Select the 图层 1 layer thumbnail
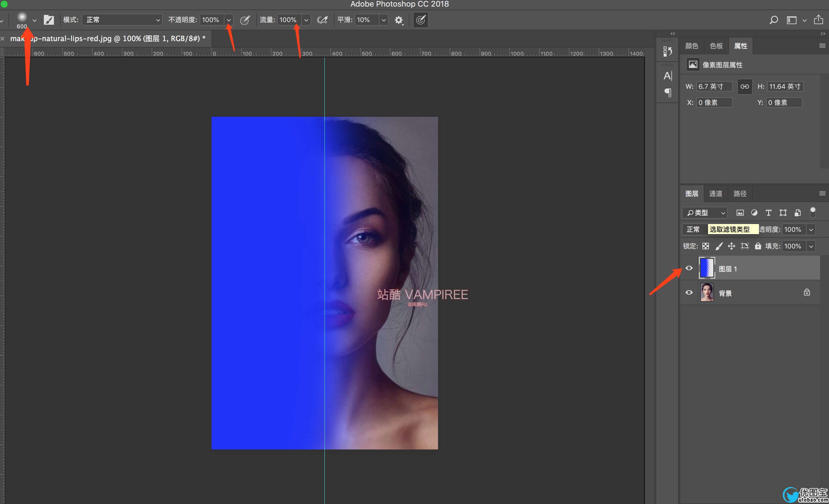This screenshot has width=829, height=504. tap(707, 268)
